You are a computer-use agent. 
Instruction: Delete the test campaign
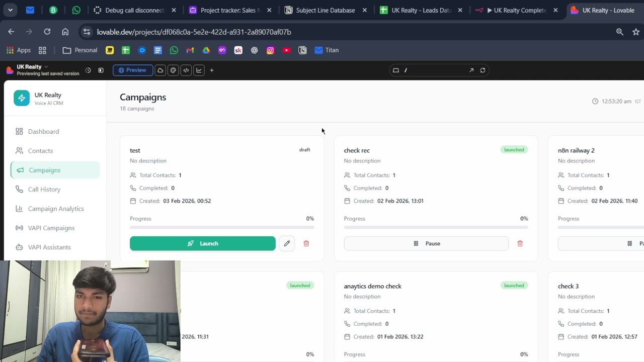click(306, 243)
